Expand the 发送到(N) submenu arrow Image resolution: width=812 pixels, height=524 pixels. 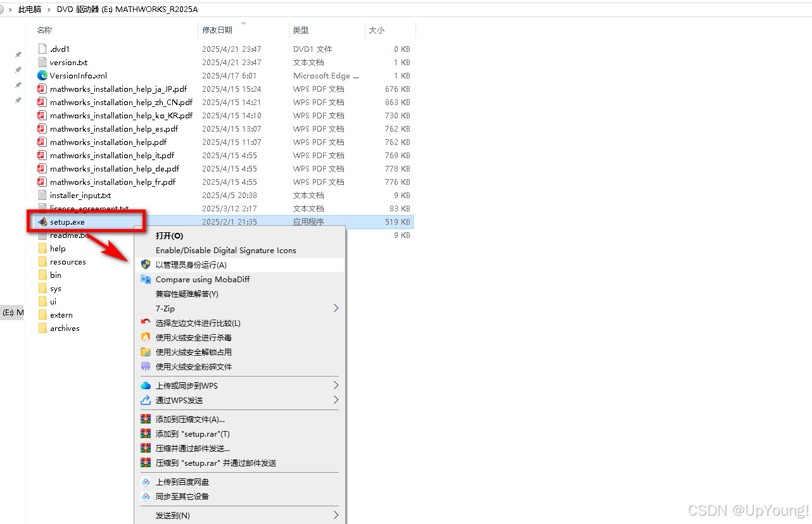click(336, 515)
